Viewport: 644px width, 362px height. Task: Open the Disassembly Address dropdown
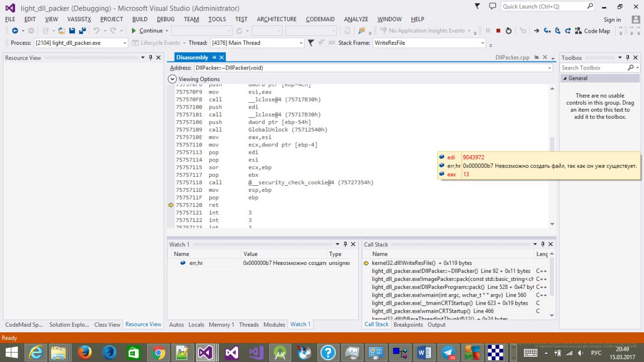(549, 67)
